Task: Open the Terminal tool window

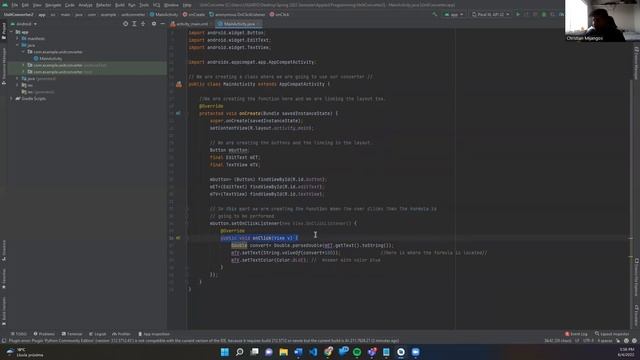Action: [72, 334]
